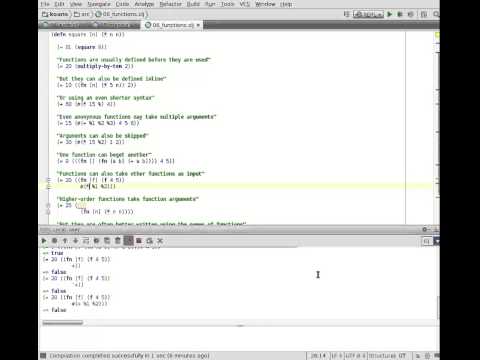This screenshot has width=480, height=360.
Task: Click the green Run button in main toolbar
Action: coord(389,14)
